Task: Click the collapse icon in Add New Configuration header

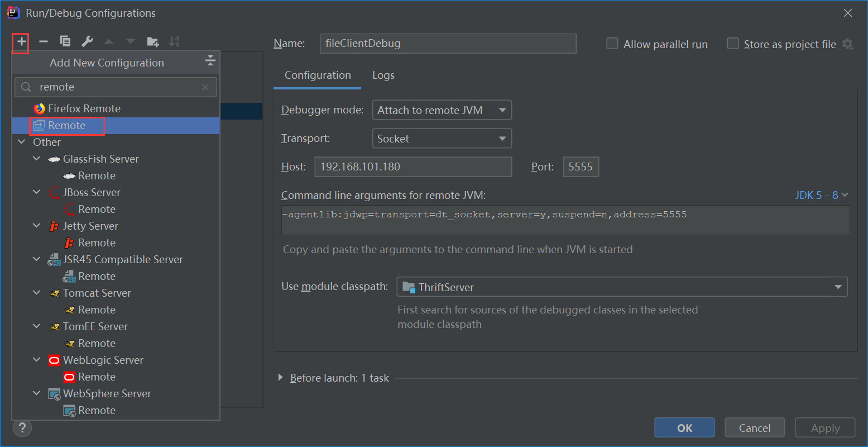Action: coord(210,61)
